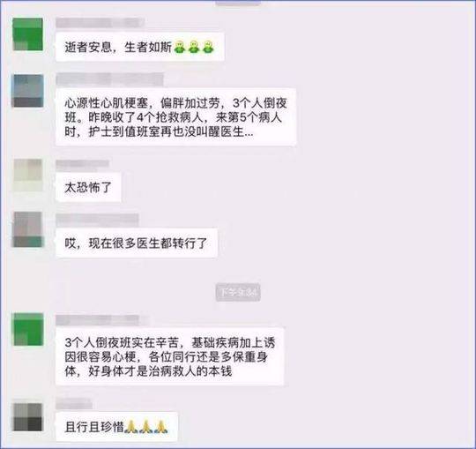Screen dimensions: 476x449
Task: Click the 太恐怖了 message bubble
Action: [88, 187]
